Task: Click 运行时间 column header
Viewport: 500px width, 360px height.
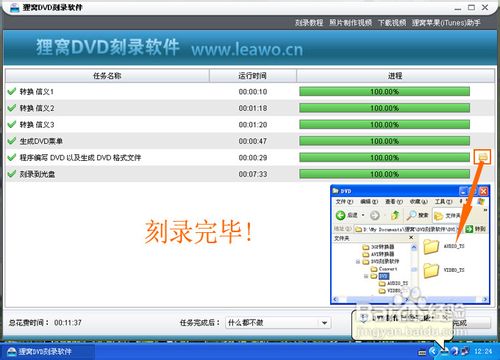Action: tap(252, 76)
